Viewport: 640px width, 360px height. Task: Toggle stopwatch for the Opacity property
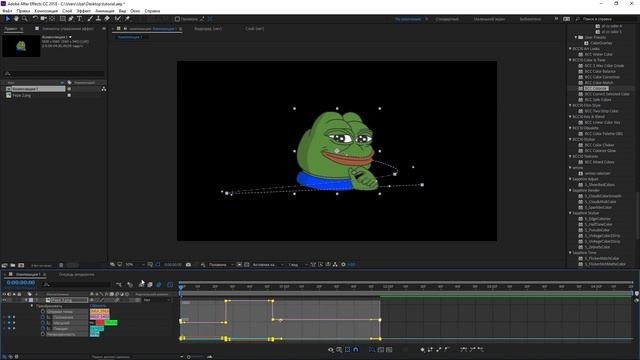pyautogui.click(x=43, y=334)
